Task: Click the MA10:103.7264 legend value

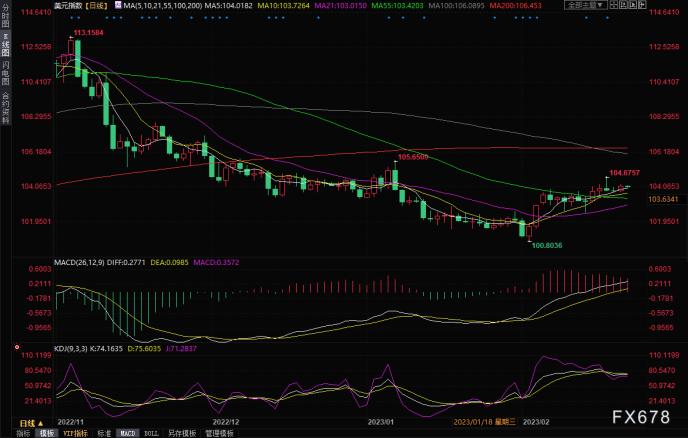Action: pyautogui.click(x=283, y=6)
